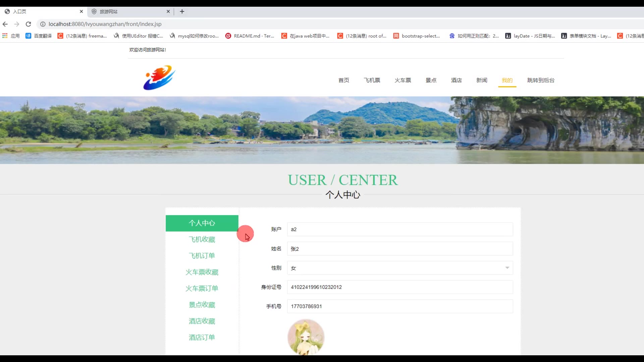Open 火车票订单 in the sidebar
This screenshot has width=644, height=362.
(x=202, y=288)
